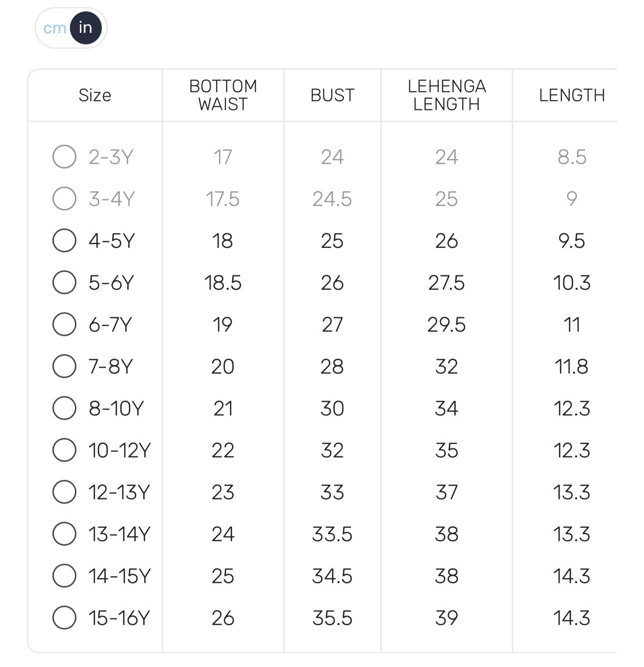Click the LEHENGA LENGTH column header
The width and height of the screenshot is (644, 667).
(x=447, y=95)
